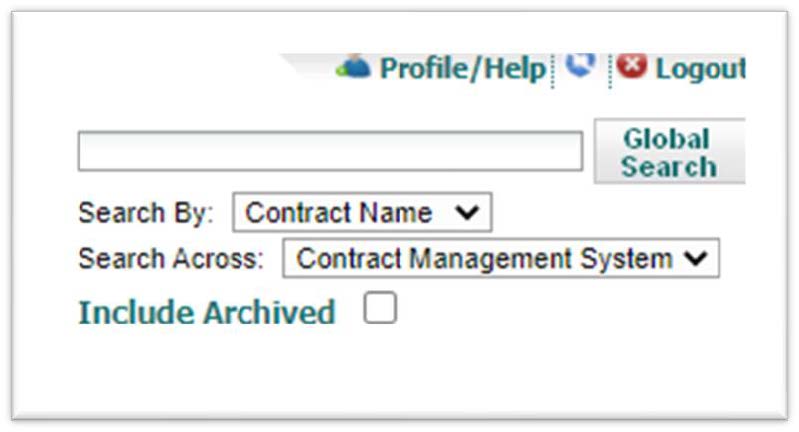The image size is (799, 432).
Task: Expand the Search Across dropdown
Action: 500,258
